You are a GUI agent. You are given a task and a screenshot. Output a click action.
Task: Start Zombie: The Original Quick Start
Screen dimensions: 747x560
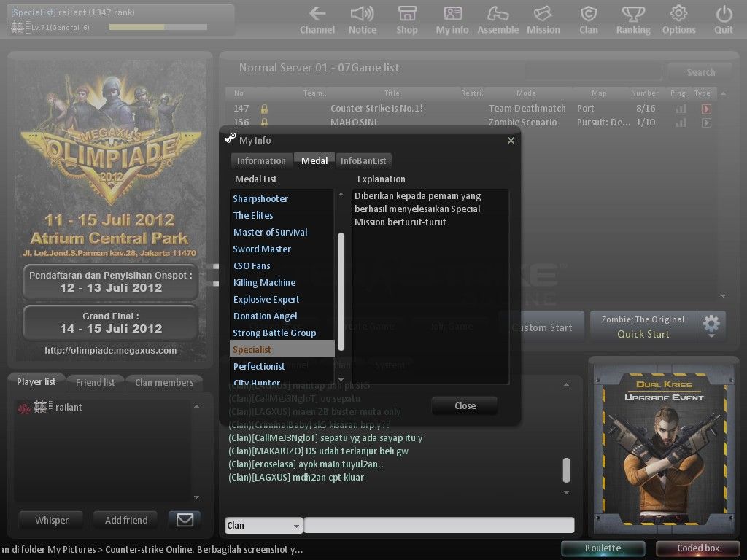click(643, 326)
